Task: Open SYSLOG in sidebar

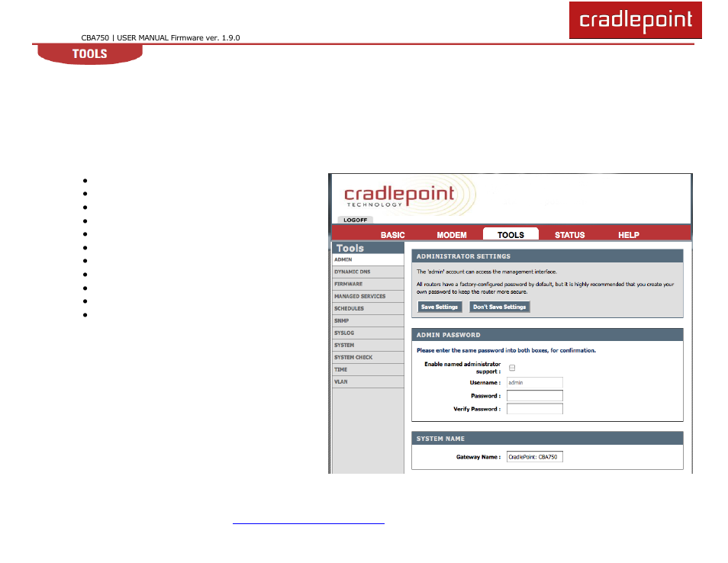Action: (368, 333)
